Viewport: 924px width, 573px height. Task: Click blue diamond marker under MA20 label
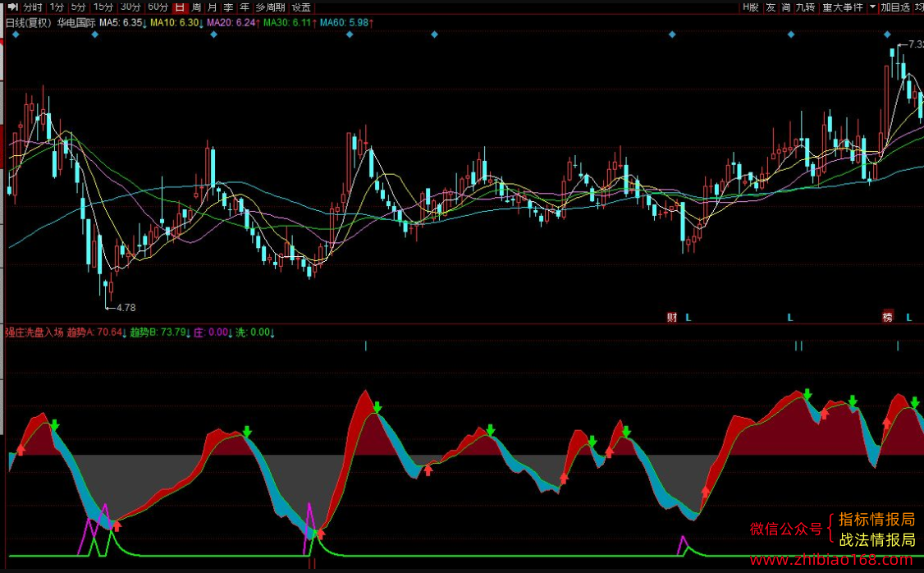tap(214, 34)
